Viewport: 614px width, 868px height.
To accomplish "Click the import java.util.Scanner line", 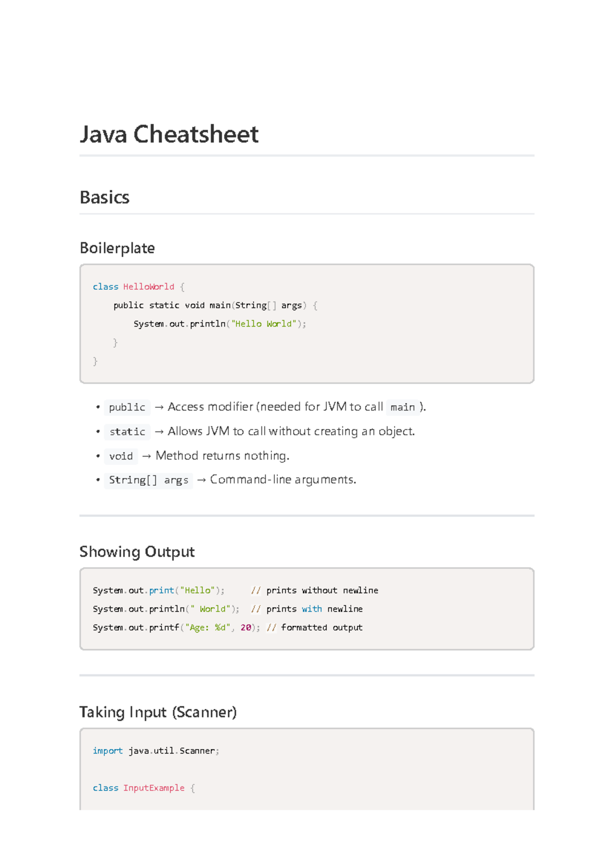I will [156, 751].
